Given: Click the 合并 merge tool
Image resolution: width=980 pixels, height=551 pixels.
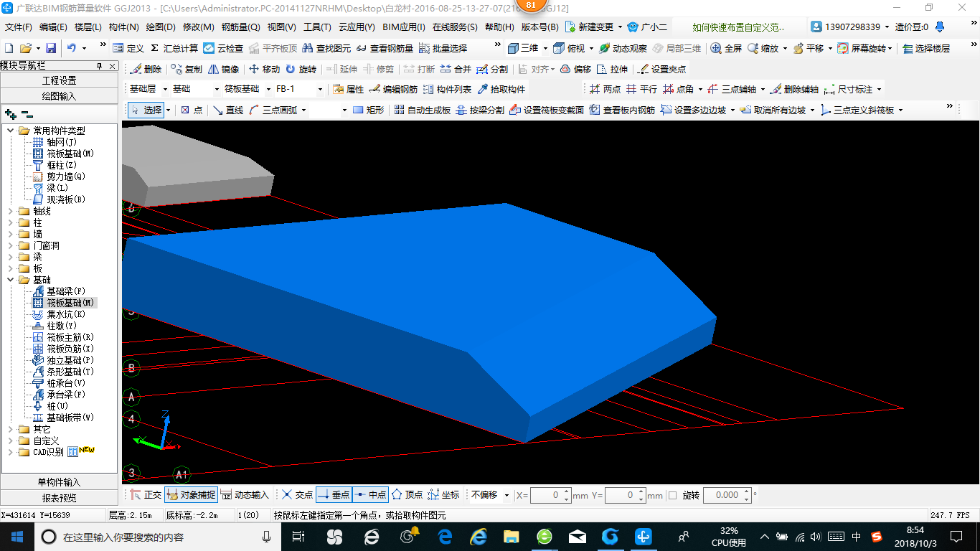Looking at the screenshot, I should [456, 69].
